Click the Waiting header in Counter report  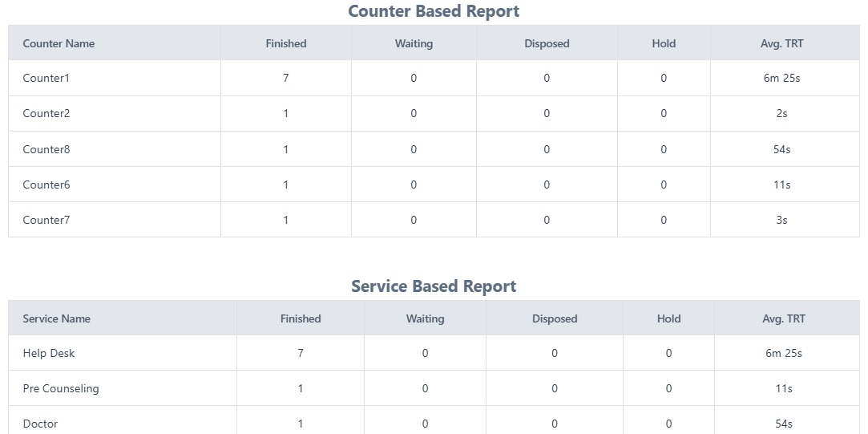pos(414,43)
